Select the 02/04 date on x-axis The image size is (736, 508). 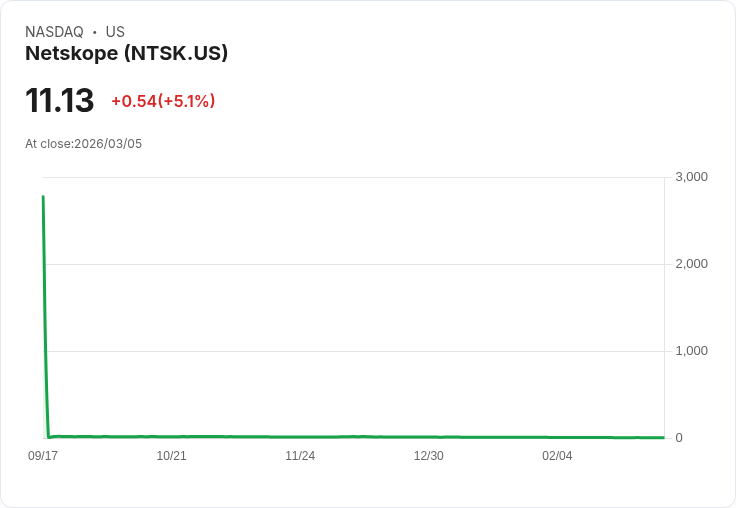[x=557, y=456]
